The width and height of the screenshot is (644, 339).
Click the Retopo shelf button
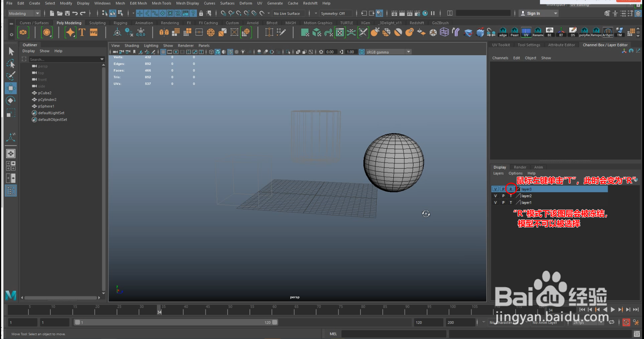pyautogui.click(x=596, y=32)
